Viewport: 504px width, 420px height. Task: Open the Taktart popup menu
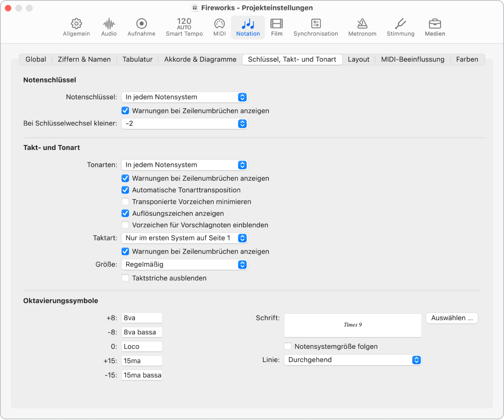(x=184, y=238)
